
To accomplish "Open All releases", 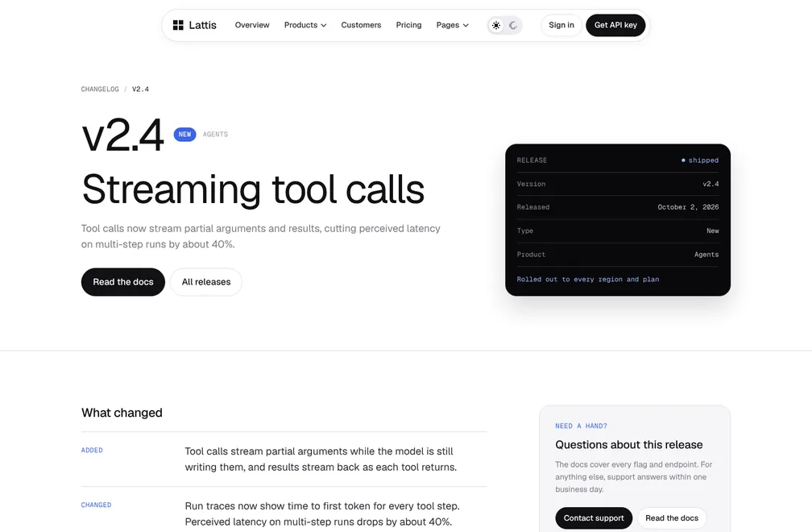I will point(206,282).
